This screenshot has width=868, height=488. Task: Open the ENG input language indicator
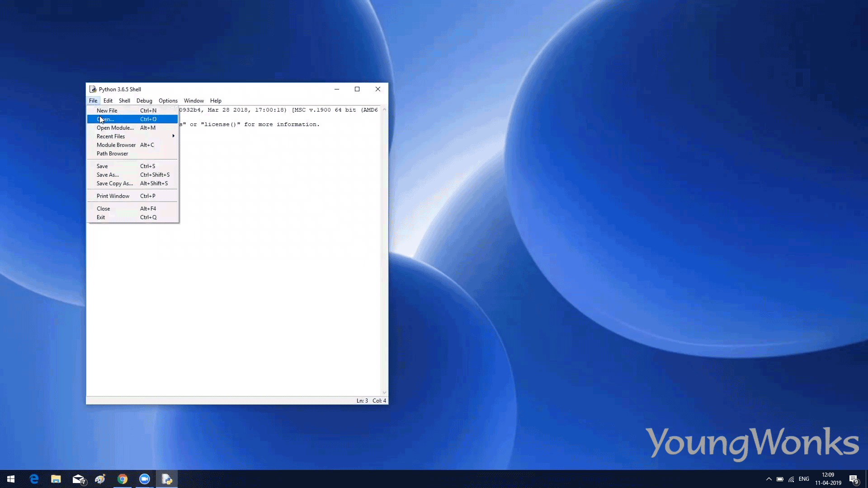pos(804,479)
